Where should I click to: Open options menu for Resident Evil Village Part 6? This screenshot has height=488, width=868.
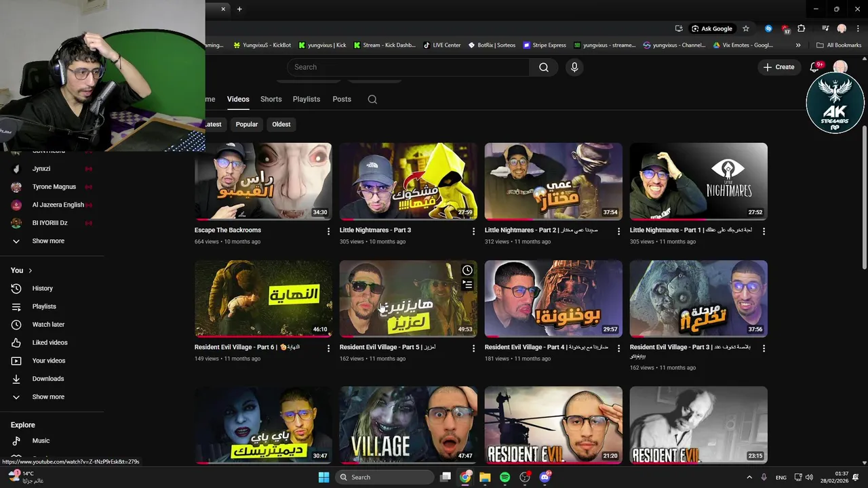tap(328, 348)
